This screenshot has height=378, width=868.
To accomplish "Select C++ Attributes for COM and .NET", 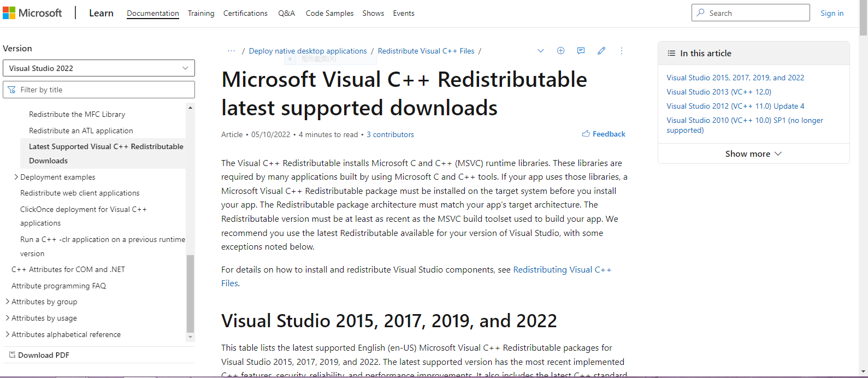I will coord(68,269).
